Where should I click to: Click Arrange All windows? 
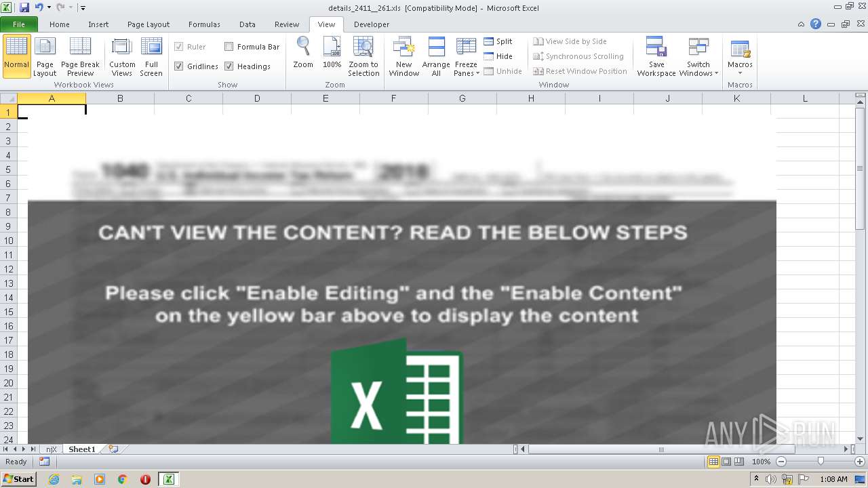[x=436, y=56]
